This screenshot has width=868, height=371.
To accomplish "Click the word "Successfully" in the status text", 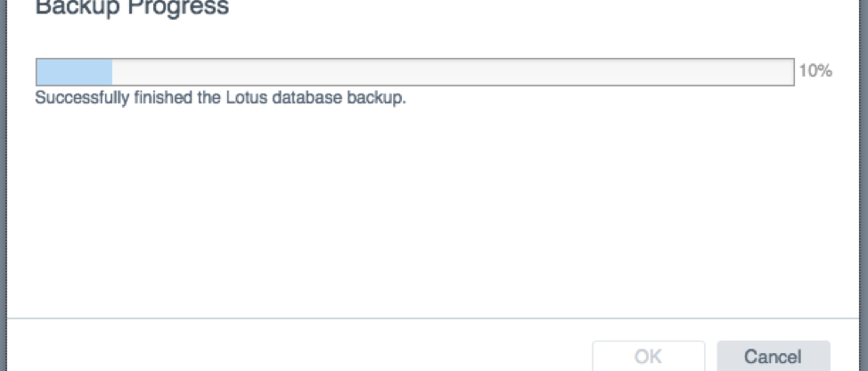I will point(82,98).
